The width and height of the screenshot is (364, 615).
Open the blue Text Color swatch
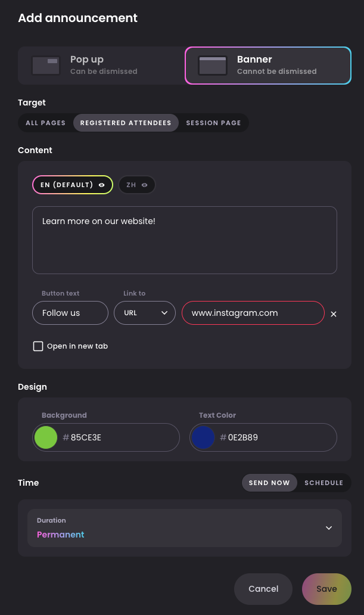pyautogui.click(x=203, y=437)
